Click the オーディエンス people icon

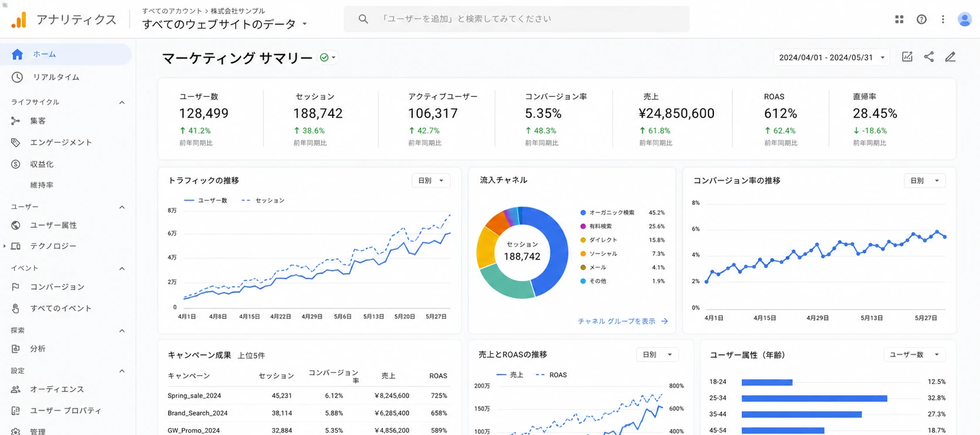point(16,389)
